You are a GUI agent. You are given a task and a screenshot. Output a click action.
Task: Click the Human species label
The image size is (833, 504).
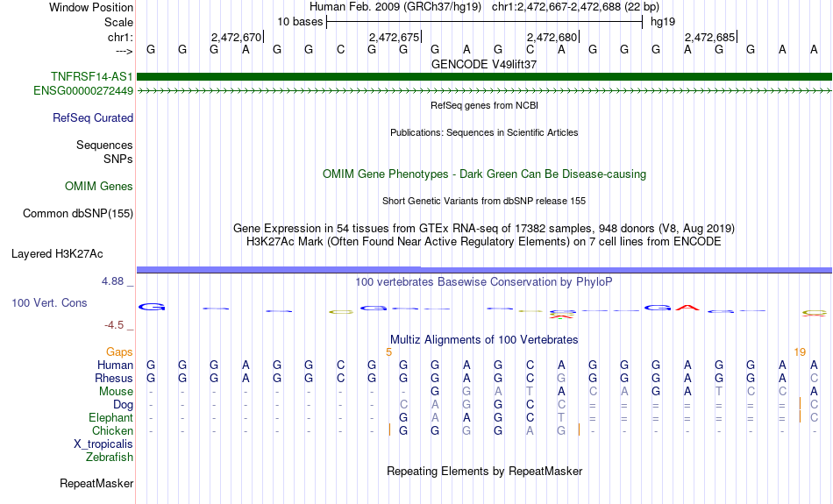[x=115, y=366]
